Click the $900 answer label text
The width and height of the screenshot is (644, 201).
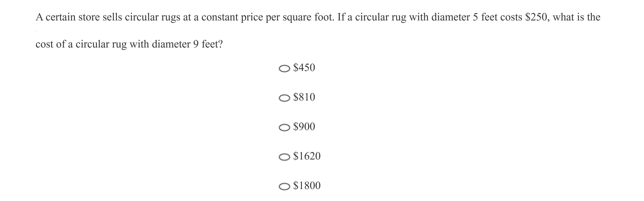[304, 127]
